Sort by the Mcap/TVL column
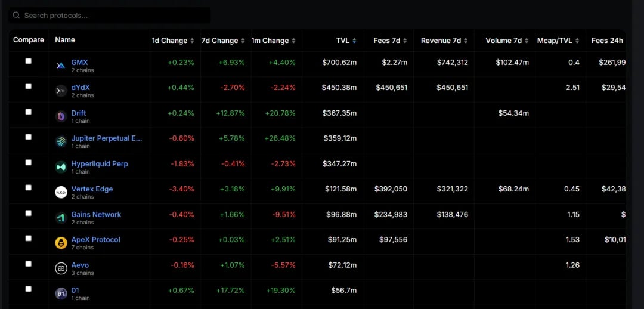Viewport: 644px width, 309px height. point(558,41)
